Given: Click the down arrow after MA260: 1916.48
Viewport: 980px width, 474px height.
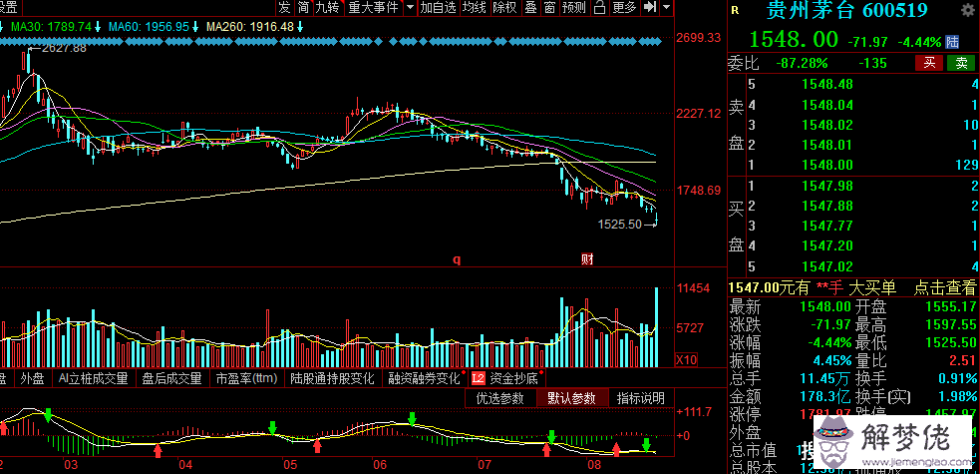Looking at the screenshot, I should click(x=300, y=27).
